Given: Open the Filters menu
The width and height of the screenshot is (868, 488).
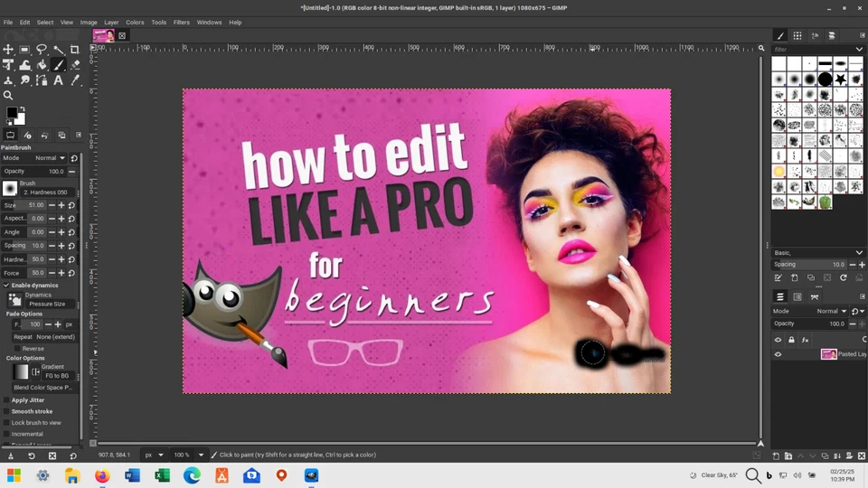Looking at the screenshot, I should point(182,22).
